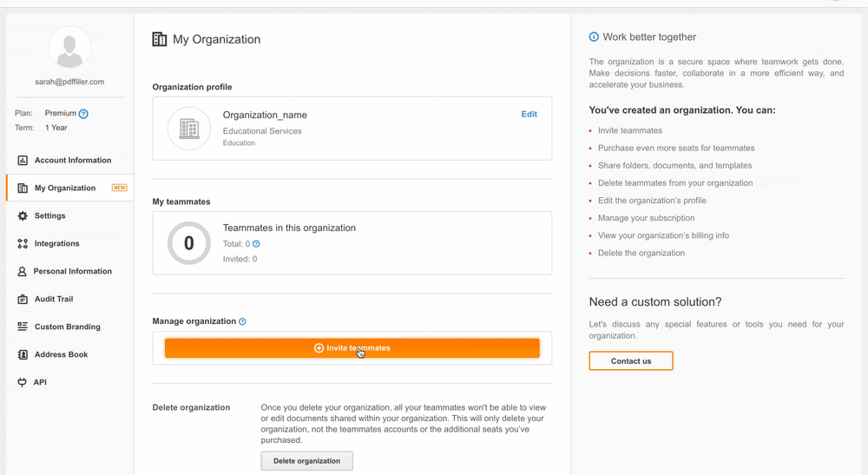Screen dimensions: 868x475
Task: Click the Integrations icon in sidebar
Action: 23,244
